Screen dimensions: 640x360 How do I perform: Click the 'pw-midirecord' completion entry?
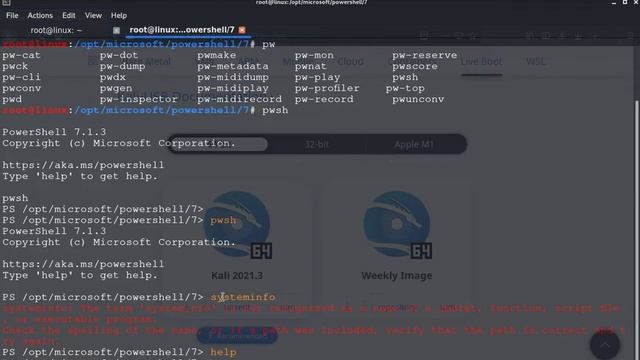pos(240,99)
